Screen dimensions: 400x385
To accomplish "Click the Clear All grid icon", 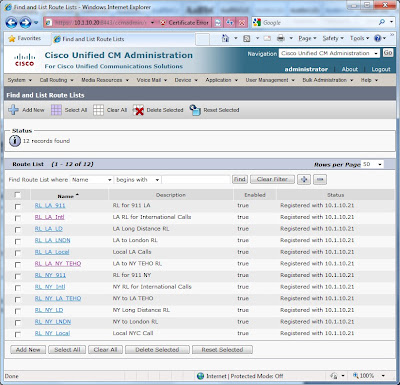I will pyautogui.click(x=98, y=110).
